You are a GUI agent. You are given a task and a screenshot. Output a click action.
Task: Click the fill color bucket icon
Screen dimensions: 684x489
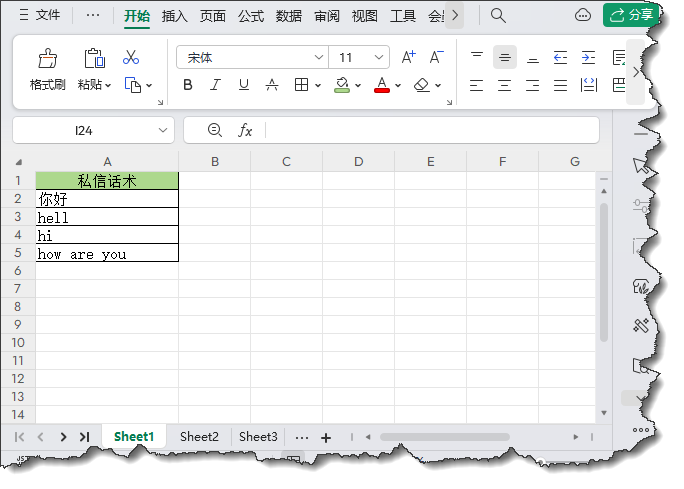coord(342,85)
